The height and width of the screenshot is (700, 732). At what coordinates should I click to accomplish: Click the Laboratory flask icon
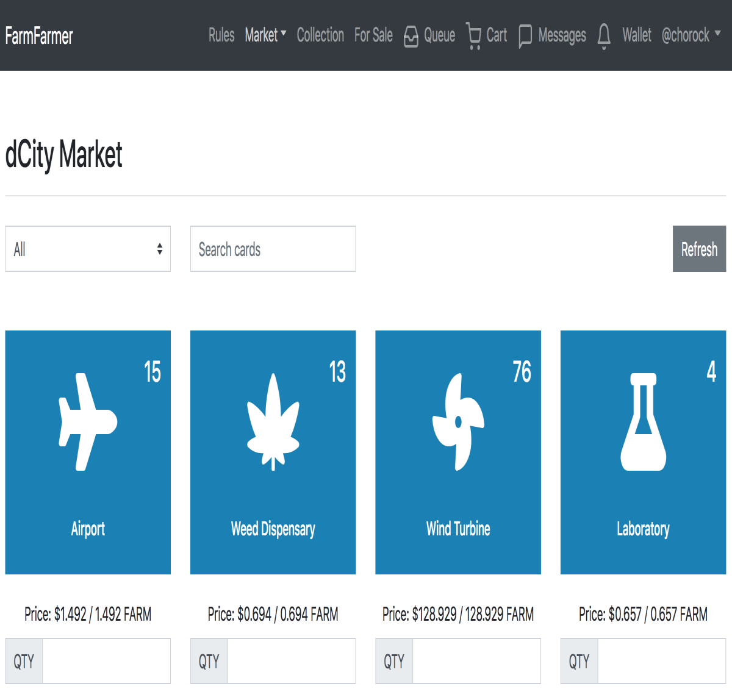(643, 422)
